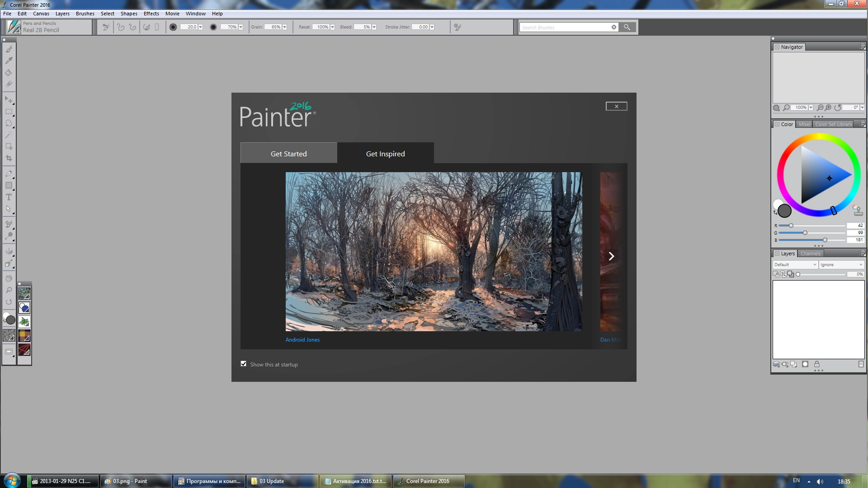This screenshot has height=488, width=868.
Task: Click the Layers panel trash icon
Action: click(x=861, y=364)
